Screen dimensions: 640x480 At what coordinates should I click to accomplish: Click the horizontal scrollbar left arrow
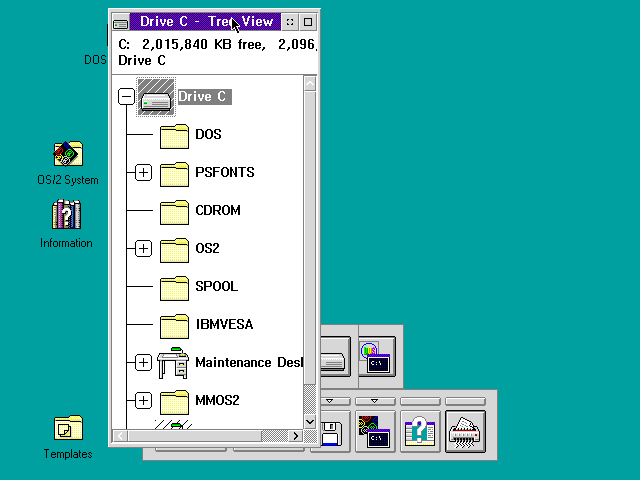[x=120, y=436]
